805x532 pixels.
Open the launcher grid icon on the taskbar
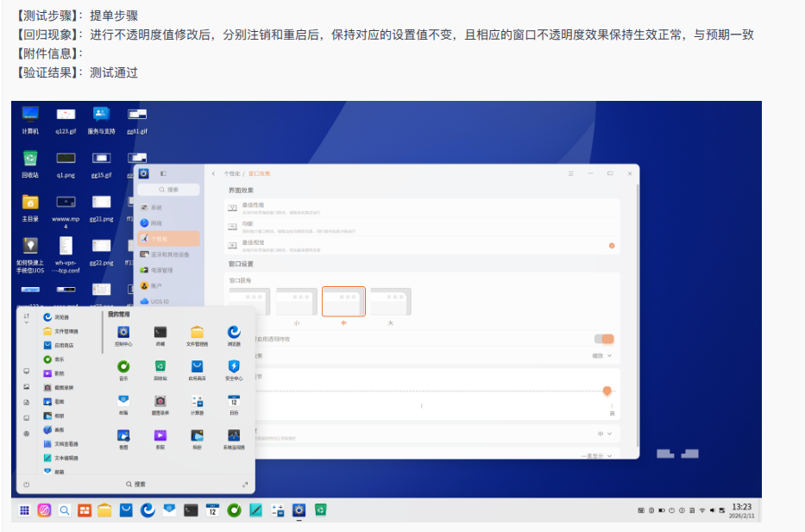pyautogui.click(x=24, y=510)
